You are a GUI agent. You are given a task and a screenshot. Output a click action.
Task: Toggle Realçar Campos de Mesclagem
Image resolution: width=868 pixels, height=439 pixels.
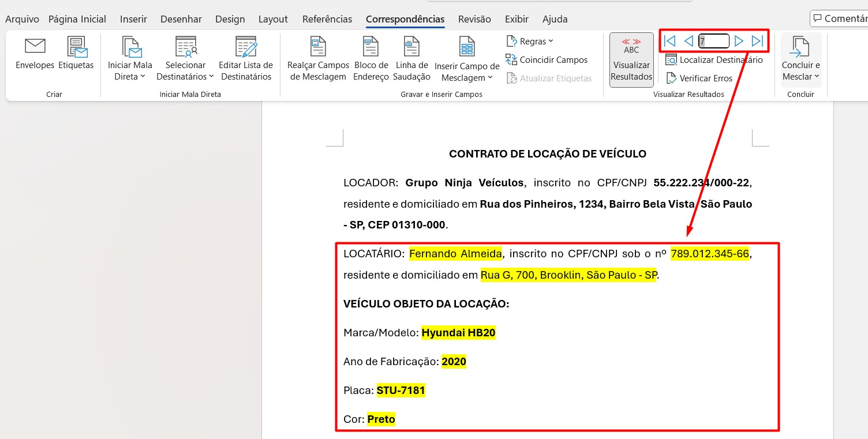(318, 59)
